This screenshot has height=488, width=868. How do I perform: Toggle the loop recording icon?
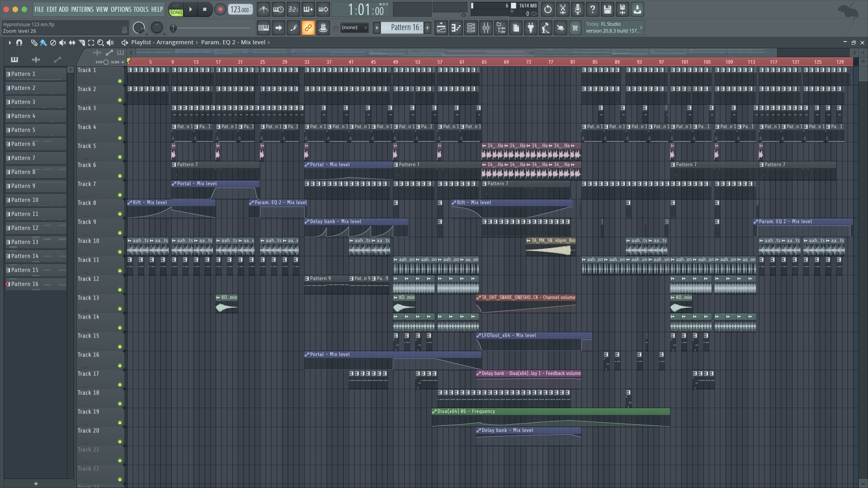(323, 9)
